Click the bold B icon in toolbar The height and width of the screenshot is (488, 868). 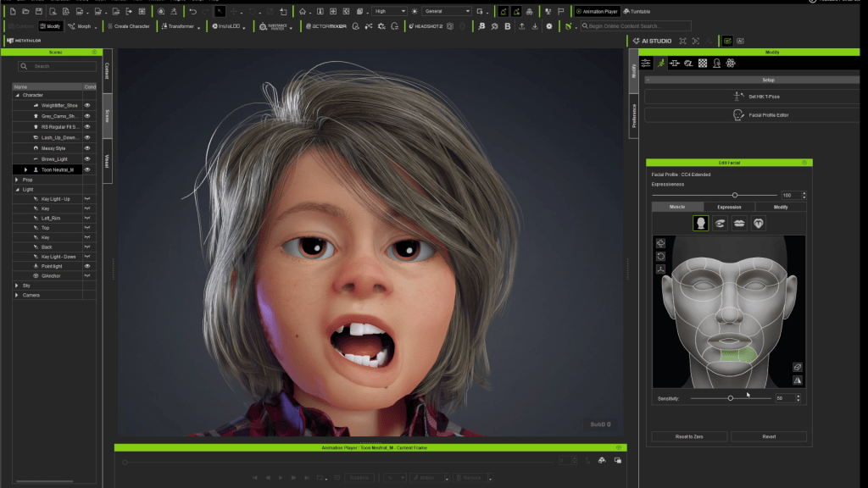pyautogui.click(x=508, y=26)
